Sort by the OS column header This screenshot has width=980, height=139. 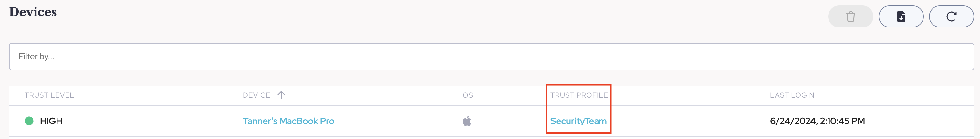[x=468, y=95]
